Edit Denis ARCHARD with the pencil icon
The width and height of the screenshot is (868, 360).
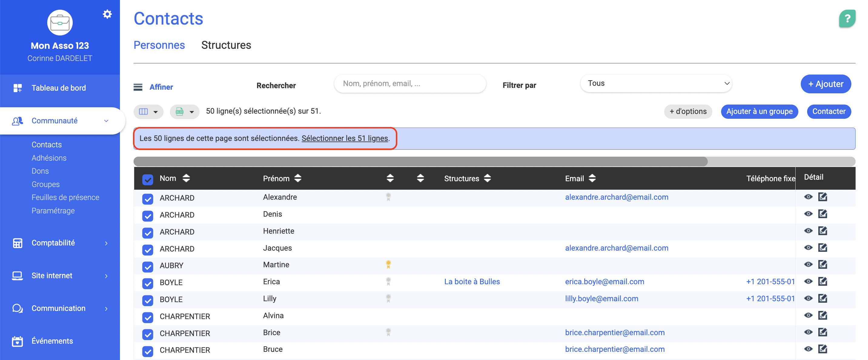(823, 214)
